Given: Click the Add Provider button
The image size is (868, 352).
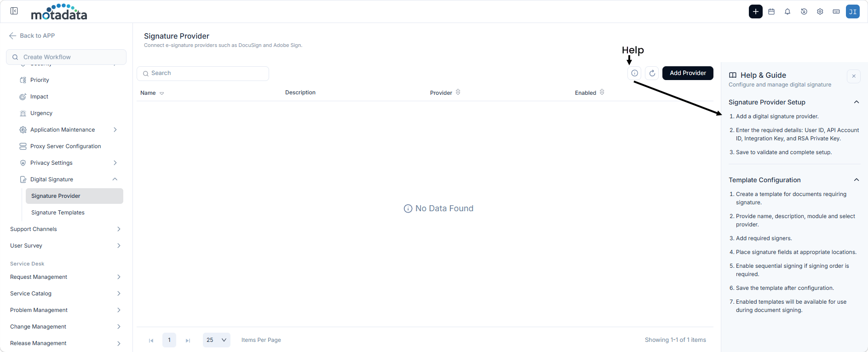Looking at the screenshot, I should pos(688,73).
